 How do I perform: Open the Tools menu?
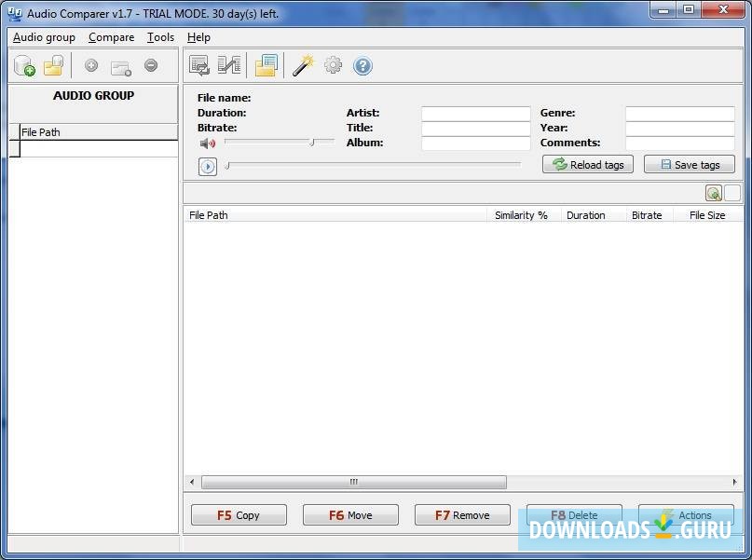160,37
